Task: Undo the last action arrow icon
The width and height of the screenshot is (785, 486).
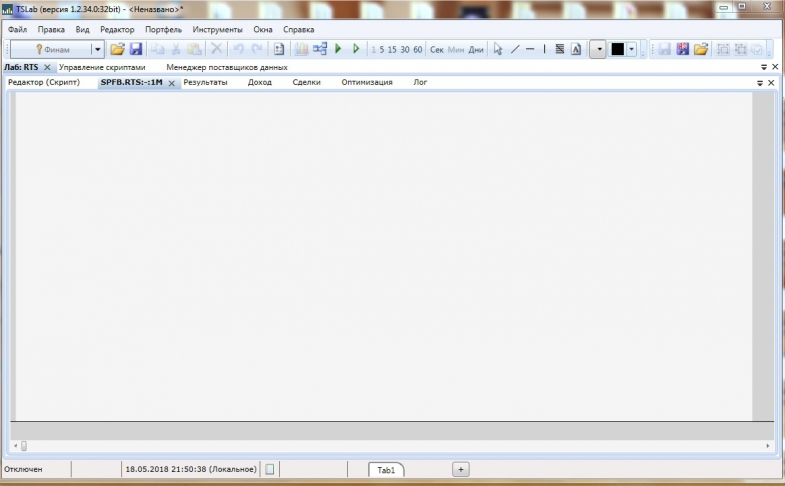Action: click(239, 49)
